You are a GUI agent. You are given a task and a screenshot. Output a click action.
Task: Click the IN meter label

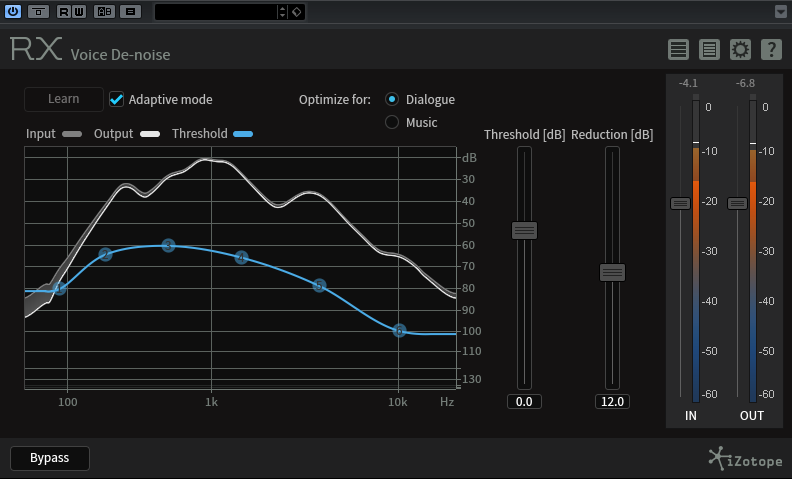pos(690,415)
